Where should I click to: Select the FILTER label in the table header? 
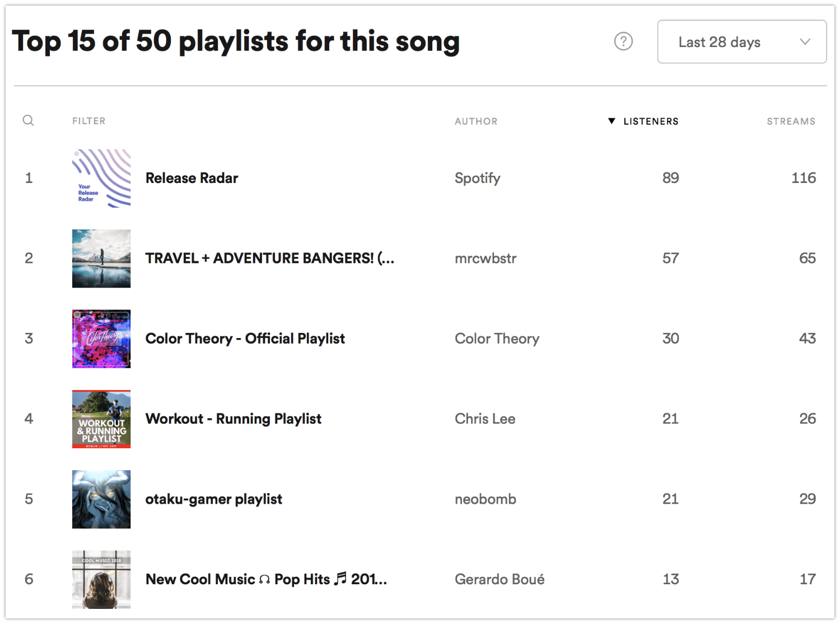[88, 120]
